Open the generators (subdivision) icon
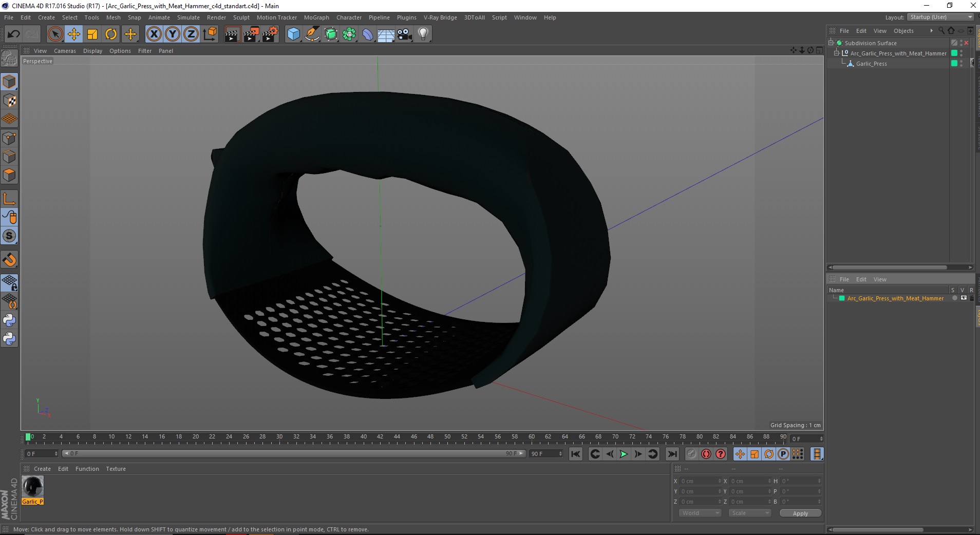Image resolution: width=980 pixels, height=535 pixels. (x=331, y=34)
